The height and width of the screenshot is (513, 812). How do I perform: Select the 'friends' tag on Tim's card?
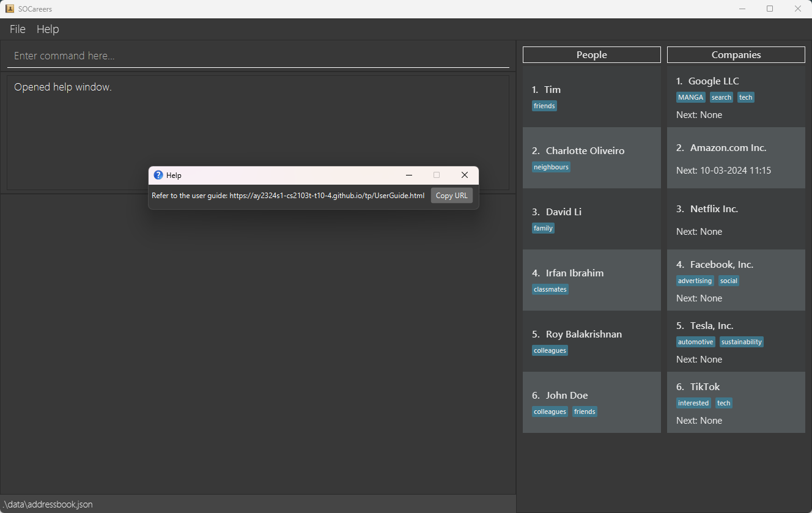coord(544,105)
